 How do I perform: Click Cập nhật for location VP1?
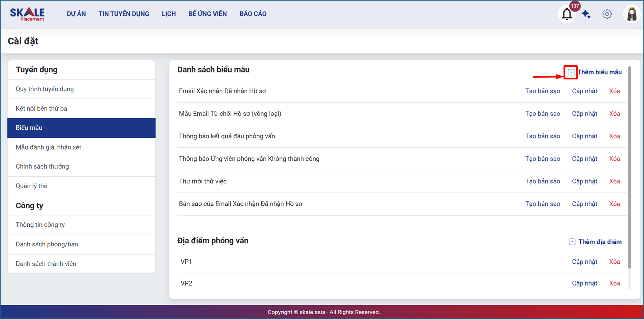(584, 262)
